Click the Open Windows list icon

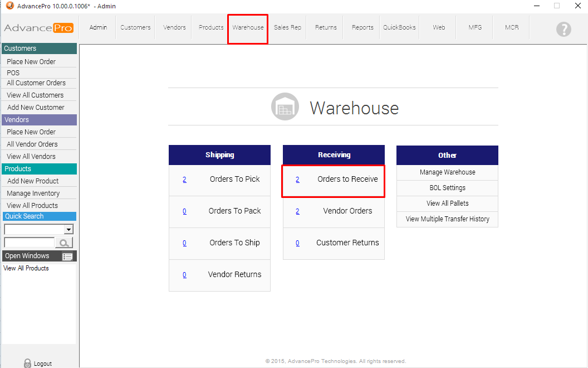pos(67,256)
